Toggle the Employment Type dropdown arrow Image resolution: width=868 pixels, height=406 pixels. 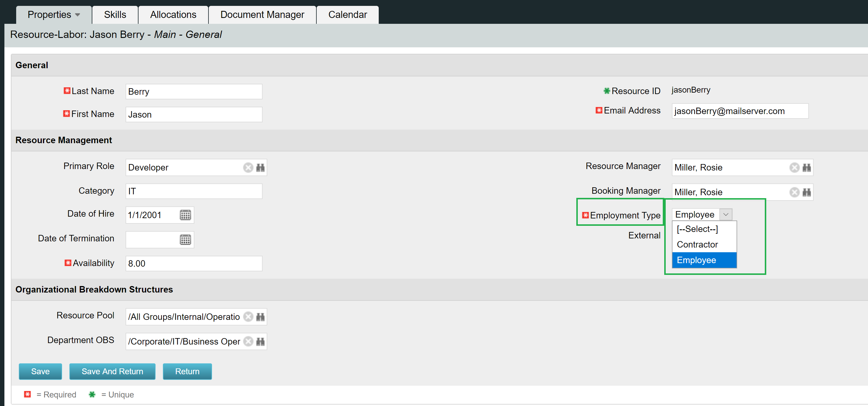725,215
